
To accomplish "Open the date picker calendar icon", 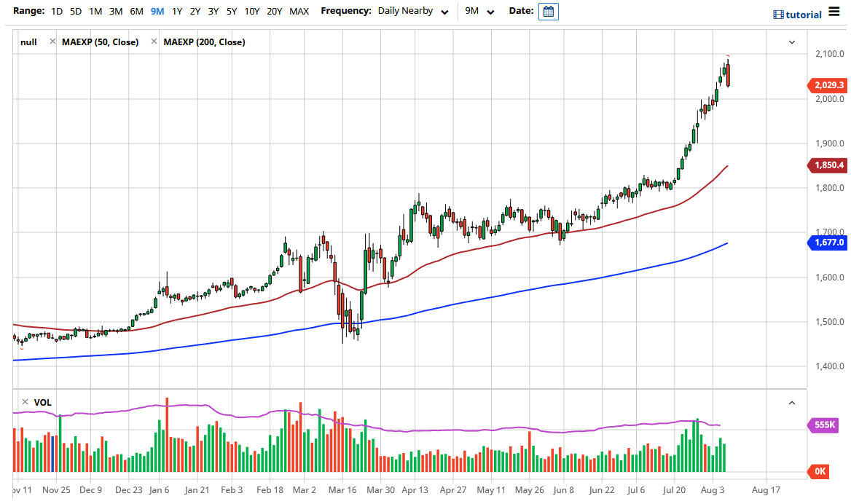I will pos(548,12).
